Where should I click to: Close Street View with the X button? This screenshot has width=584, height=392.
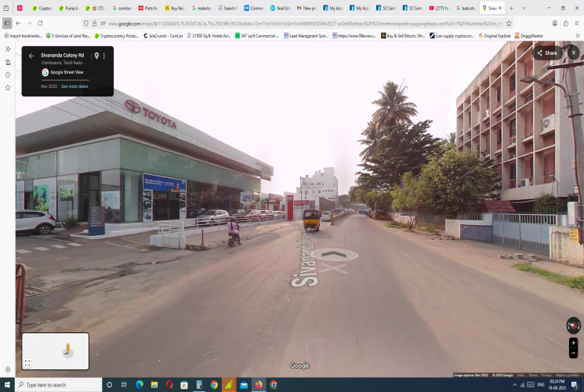574,53
